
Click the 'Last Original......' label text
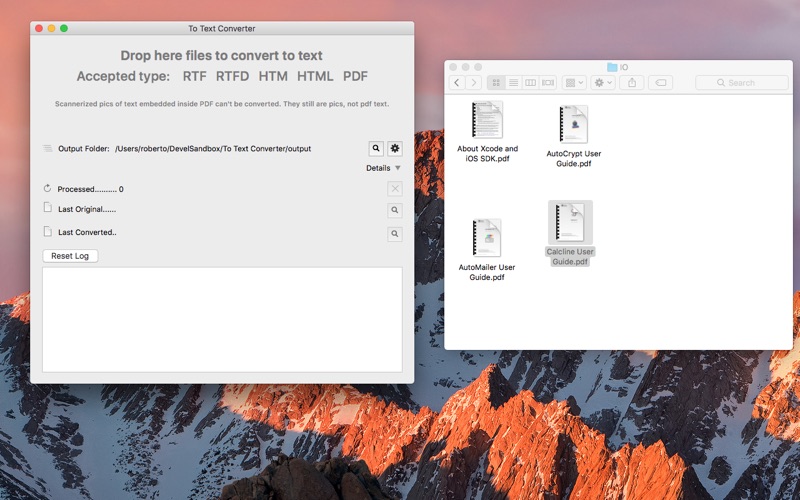(x=87, y=209)
